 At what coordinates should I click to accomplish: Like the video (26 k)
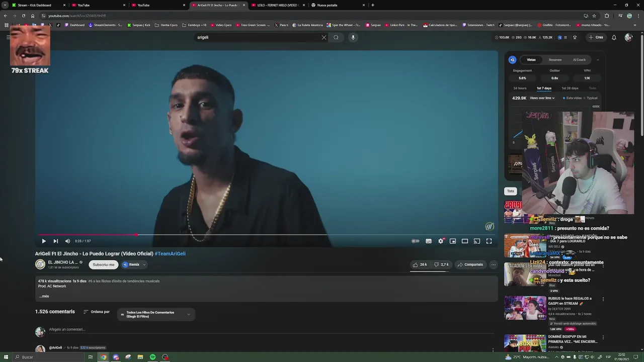[420, 264]
